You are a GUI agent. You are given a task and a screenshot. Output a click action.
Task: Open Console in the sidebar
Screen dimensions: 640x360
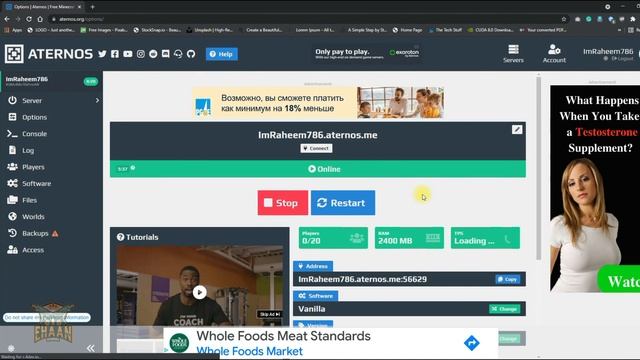point(34,134)
